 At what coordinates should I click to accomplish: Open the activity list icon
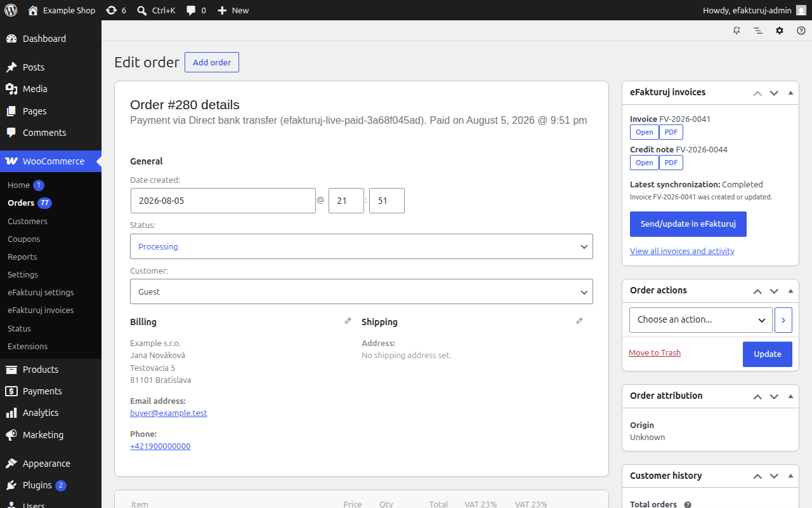758,30
